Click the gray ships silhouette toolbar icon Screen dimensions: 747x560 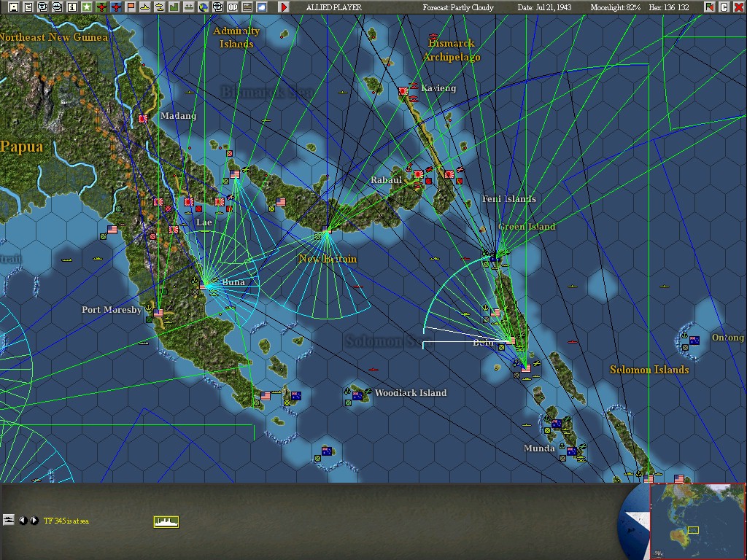tap(189, 7)
